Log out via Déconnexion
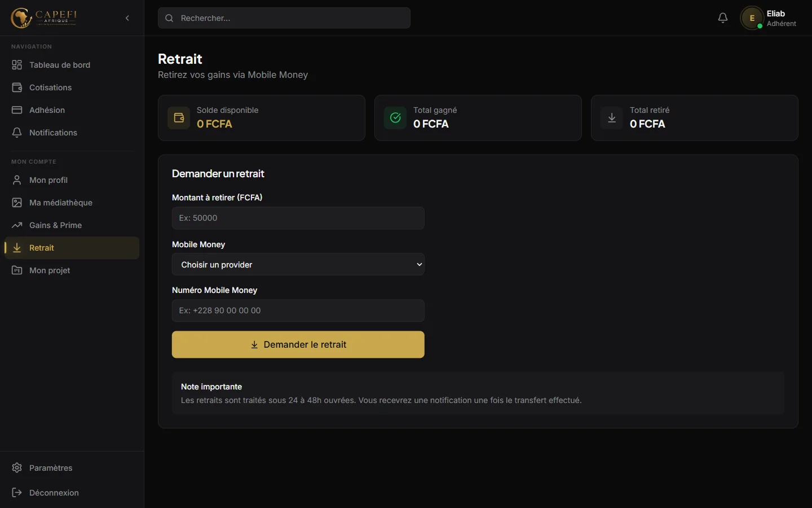812x508 pixels. point(72,493)
